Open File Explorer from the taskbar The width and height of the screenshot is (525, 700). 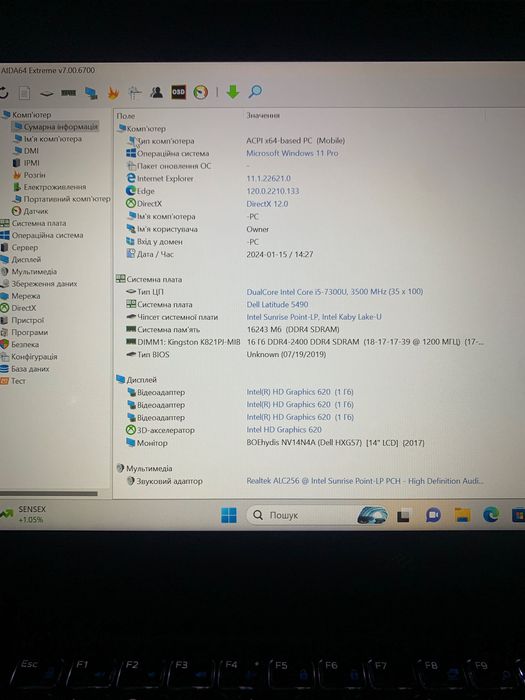[x=462, y=515]
